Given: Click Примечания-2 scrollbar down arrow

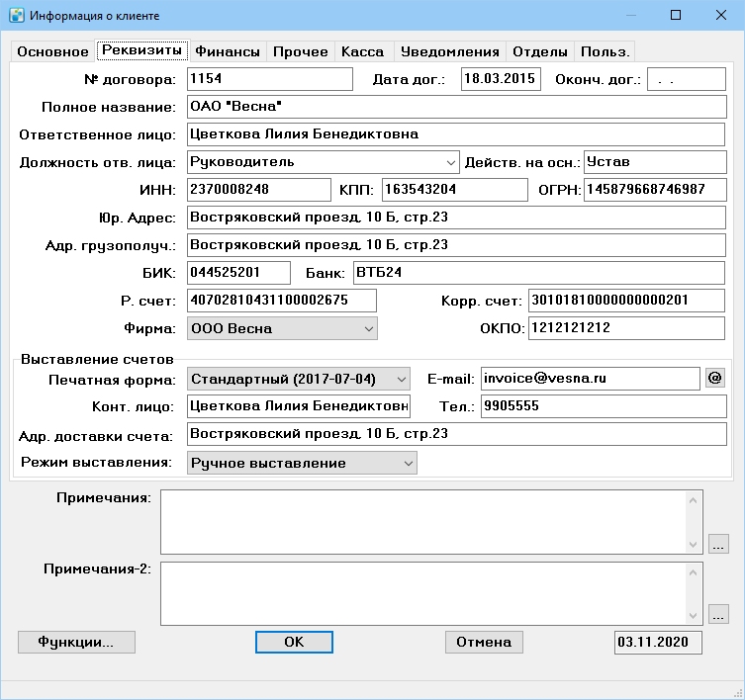Looking at the screenshot, I should pos(694,616).
